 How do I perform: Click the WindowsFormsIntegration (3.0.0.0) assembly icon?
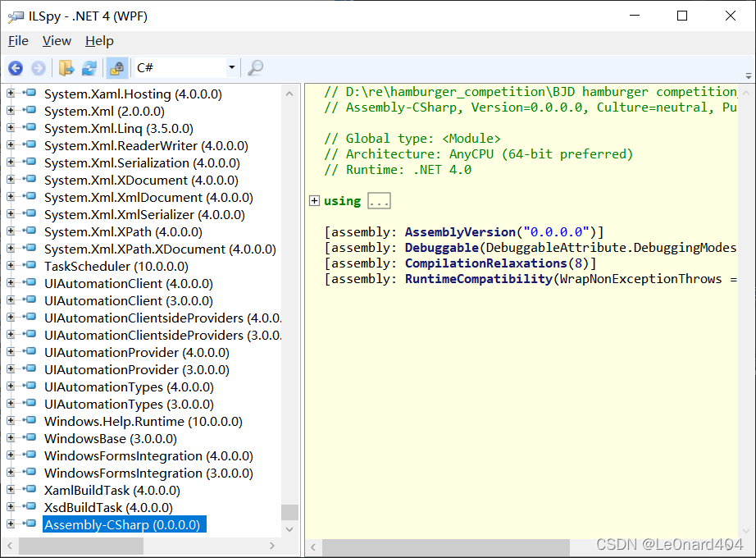30,472
